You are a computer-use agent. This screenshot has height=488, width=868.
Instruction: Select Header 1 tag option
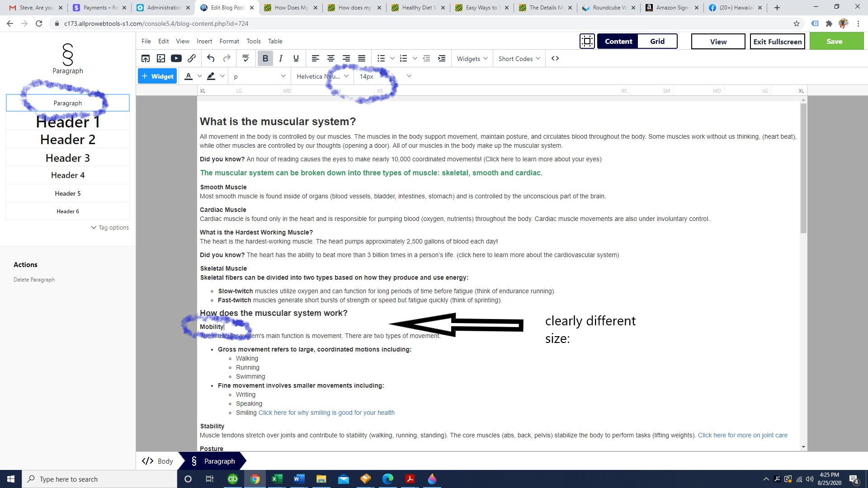(x=68, y=122)
